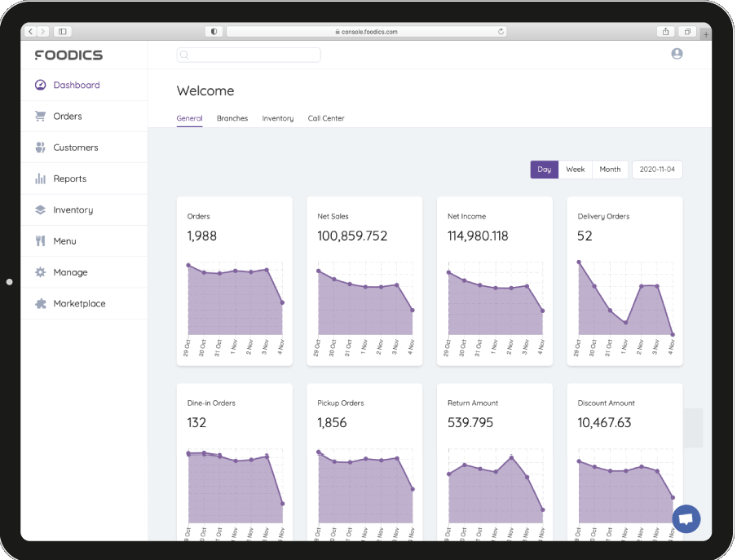Click inside the search field
The height and width of the screenshot is (560, 737).
pyautogui.click(x=249, y=55)
